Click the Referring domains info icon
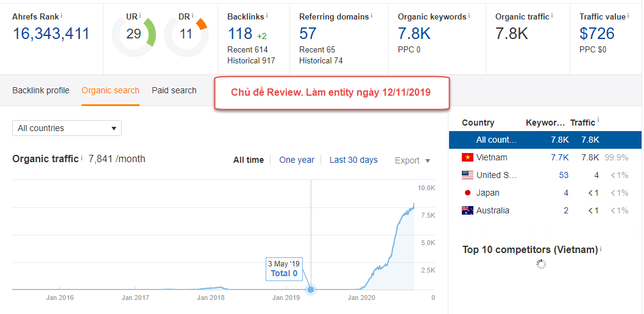The height and width of the screenshot is (314, 644). [372, 16]
